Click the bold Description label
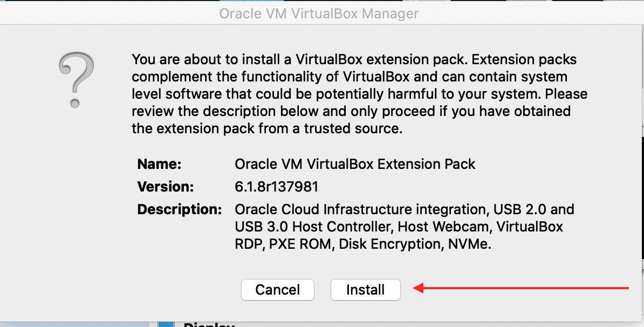This screenshot has width=644, height=327. pyautogui.click(x=180, y=209)
